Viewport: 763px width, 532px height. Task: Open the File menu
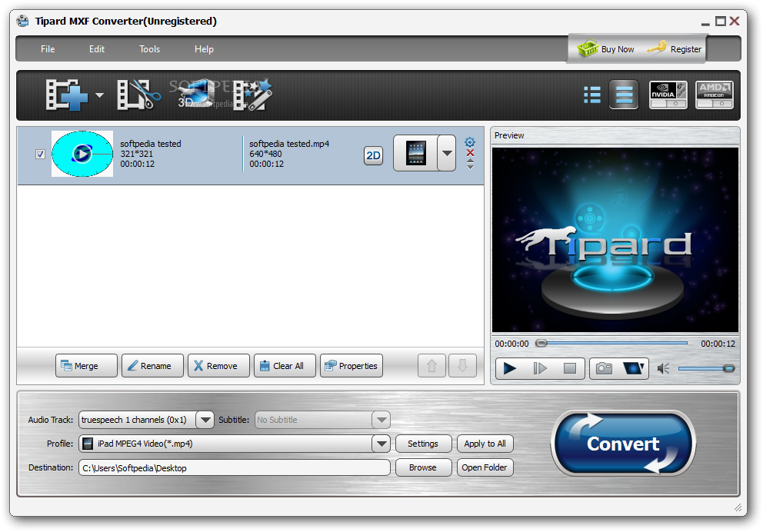(x=48, y=49)
